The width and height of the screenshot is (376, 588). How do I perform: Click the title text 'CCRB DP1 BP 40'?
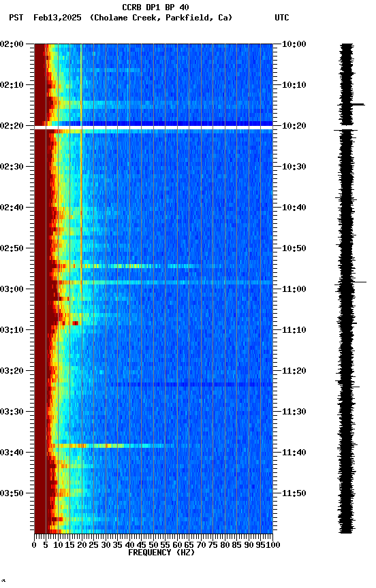[x=155, y=7]
